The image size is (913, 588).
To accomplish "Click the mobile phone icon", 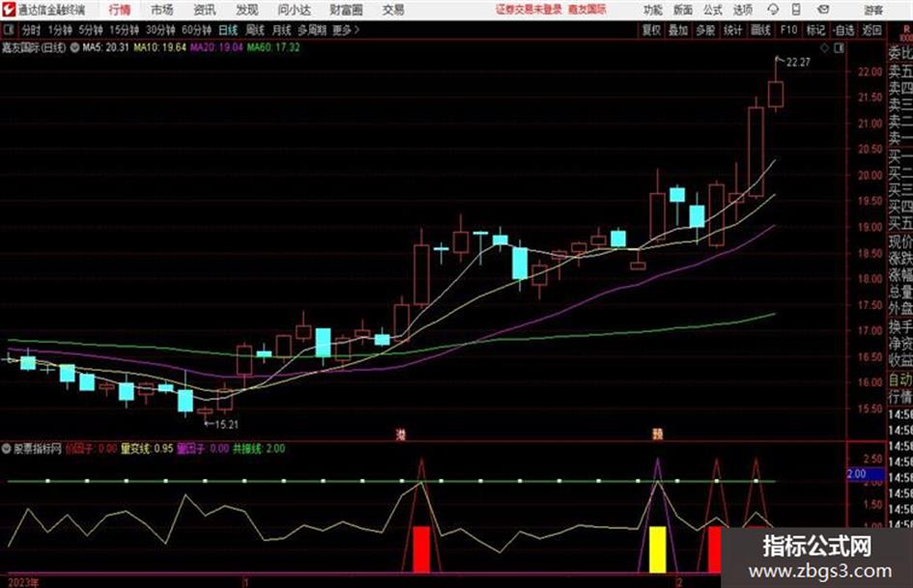I will [796, 10].
